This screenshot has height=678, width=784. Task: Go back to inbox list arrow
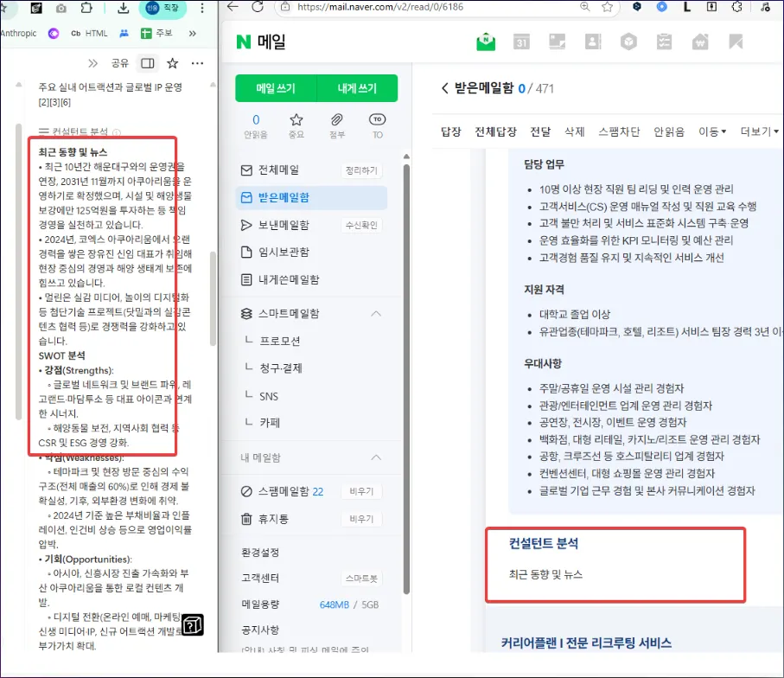(x=444, y=88)
